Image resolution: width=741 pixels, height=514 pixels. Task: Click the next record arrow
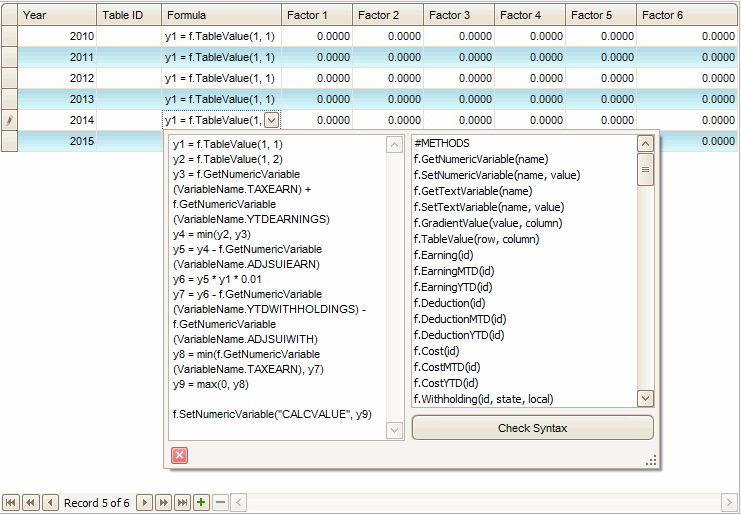pyautogui.click(x=144, y=502)
